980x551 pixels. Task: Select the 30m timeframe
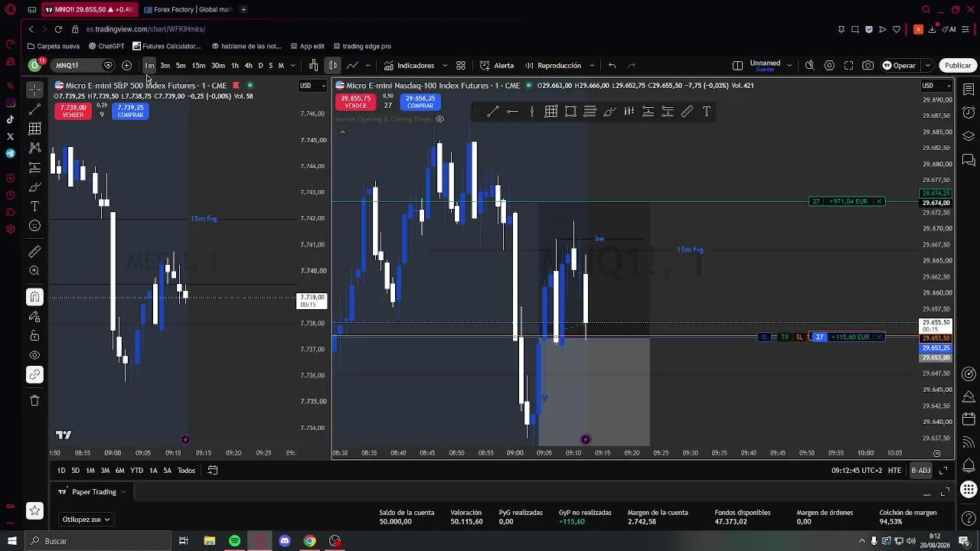pos(218,66)
